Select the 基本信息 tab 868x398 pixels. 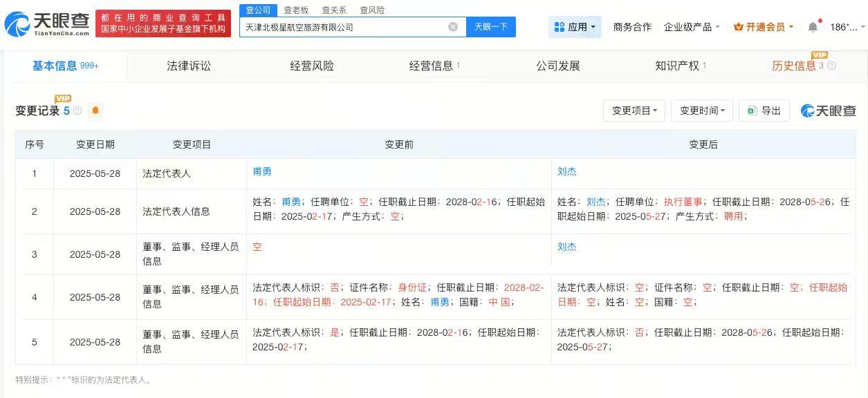[x=66, y=66]
